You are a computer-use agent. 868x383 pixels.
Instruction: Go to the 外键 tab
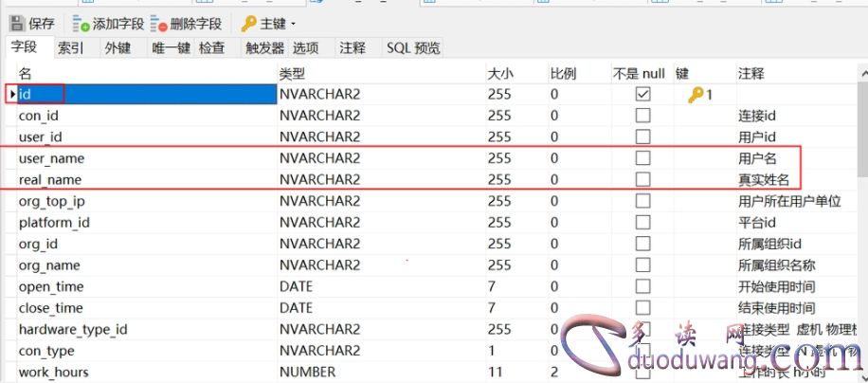click(x=118, y=47)
